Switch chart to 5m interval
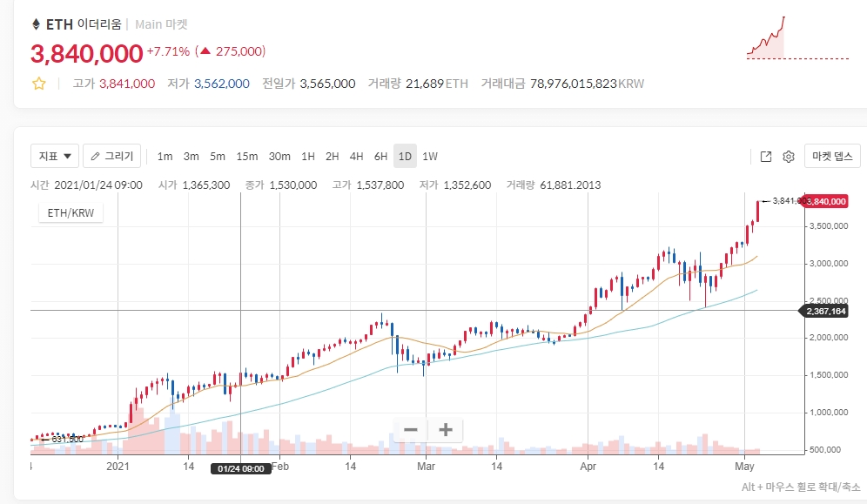Screen dimensions: 867x504 (x=218, y=157)
